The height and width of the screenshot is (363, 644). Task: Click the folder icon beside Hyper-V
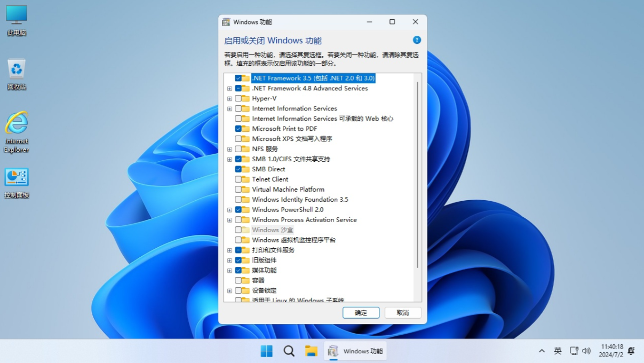tap(245, 98)
